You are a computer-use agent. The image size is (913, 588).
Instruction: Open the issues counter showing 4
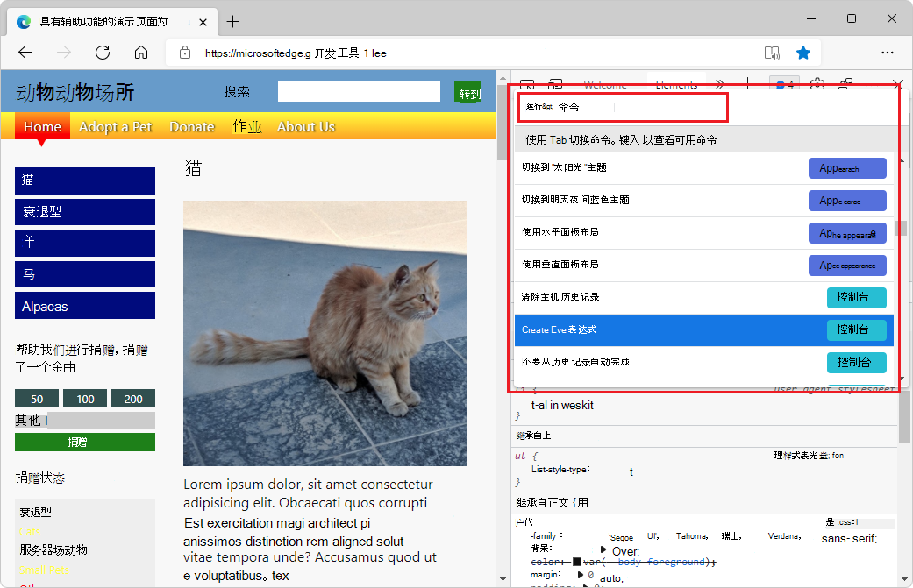click(785, 84)
